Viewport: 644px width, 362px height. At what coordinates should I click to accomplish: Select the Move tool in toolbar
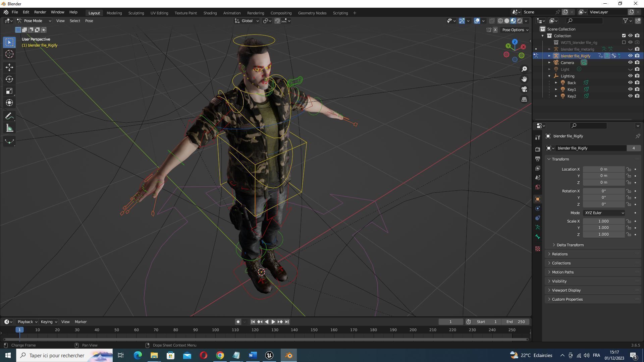(x=9, y=67)
